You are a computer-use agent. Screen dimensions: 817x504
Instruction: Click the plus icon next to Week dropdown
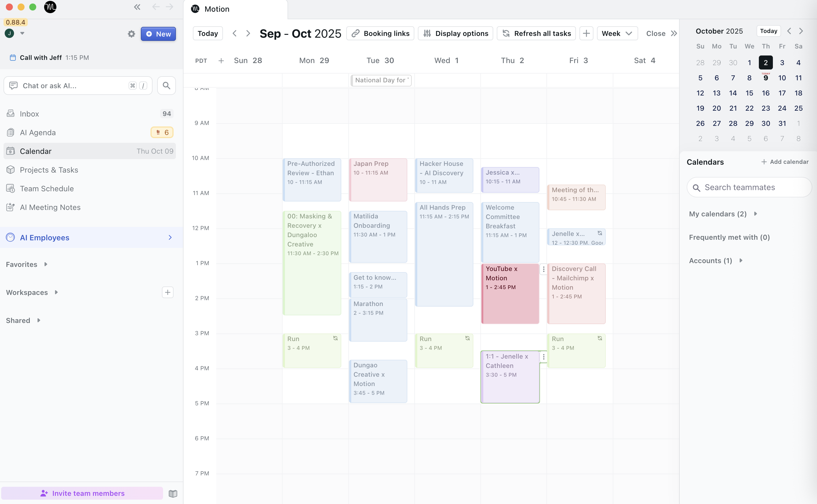point(586,33)
